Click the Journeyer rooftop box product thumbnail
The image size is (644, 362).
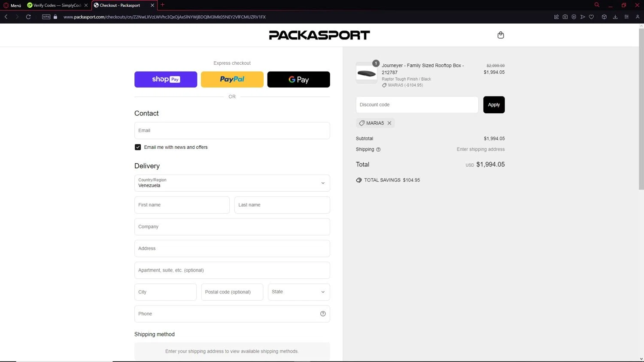point(367,73)
